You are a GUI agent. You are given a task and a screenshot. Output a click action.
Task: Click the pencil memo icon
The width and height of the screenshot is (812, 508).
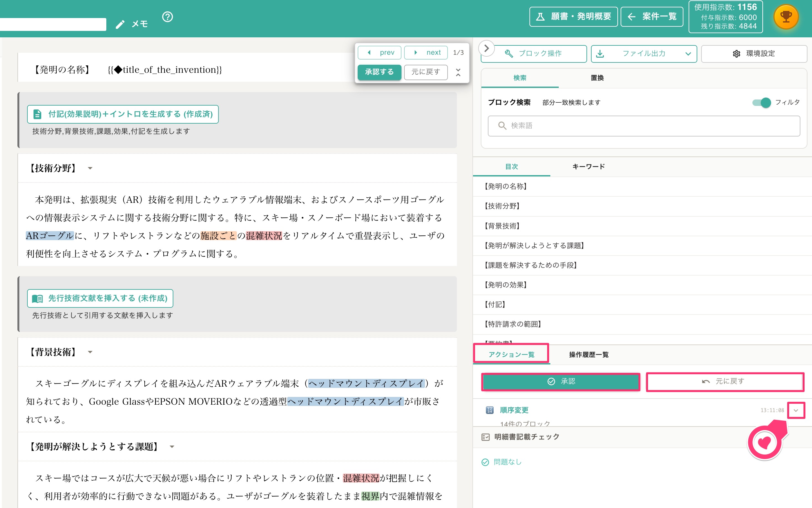coord(120,24)
